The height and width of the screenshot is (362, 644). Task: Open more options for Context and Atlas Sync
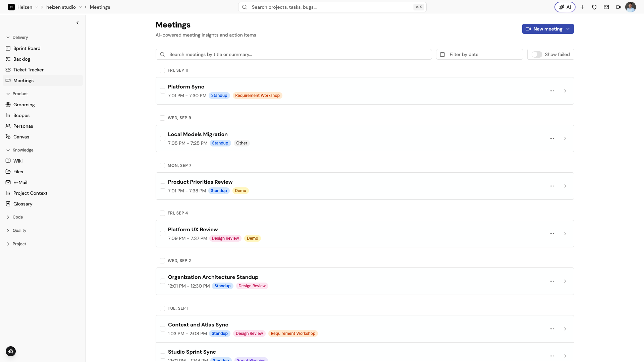click(552, 329)
